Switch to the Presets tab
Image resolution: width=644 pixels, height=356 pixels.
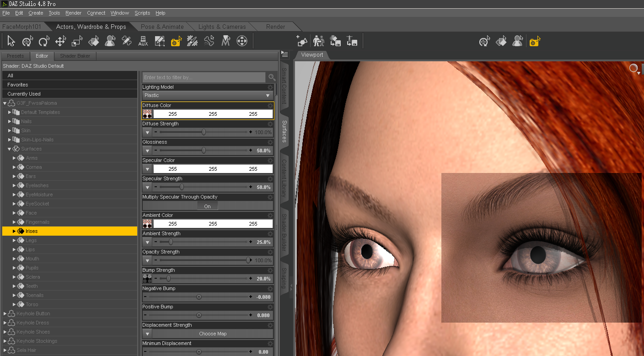pyautogui.click(x=16, y=56)
